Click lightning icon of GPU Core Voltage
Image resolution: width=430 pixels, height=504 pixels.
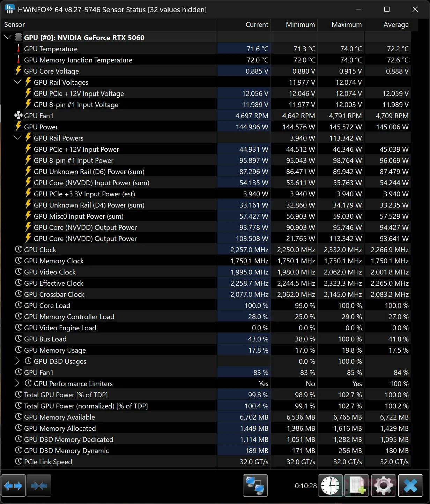[x=18, y=70]
